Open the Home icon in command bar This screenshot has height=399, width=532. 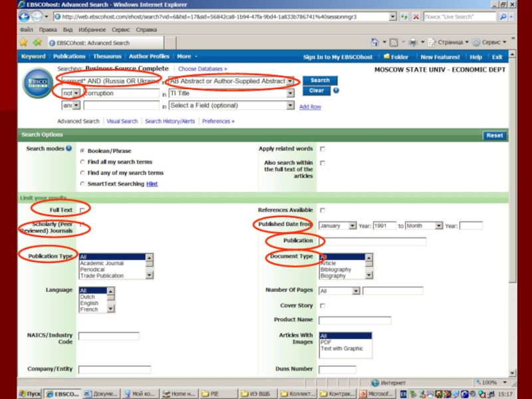(x=375, y=43)
